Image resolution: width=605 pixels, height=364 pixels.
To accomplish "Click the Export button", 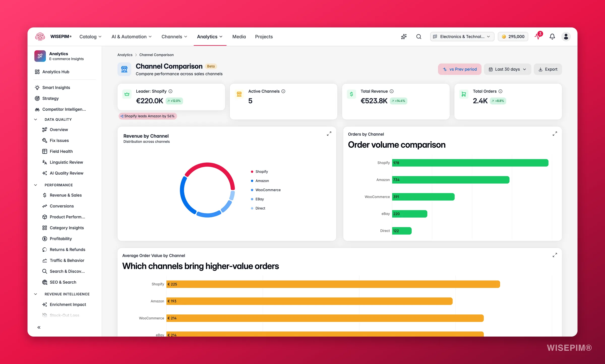I will [x=548, y=69].
